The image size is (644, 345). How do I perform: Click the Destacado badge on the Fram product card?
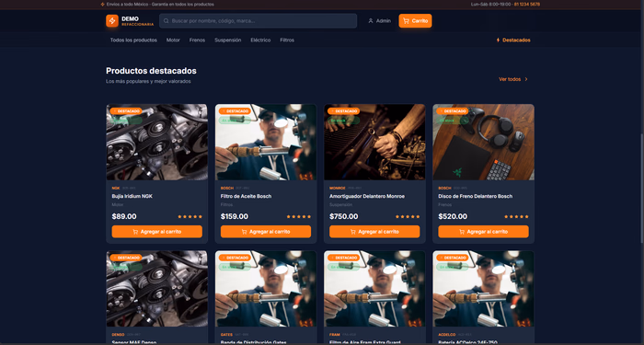click(x=344, y=258)
